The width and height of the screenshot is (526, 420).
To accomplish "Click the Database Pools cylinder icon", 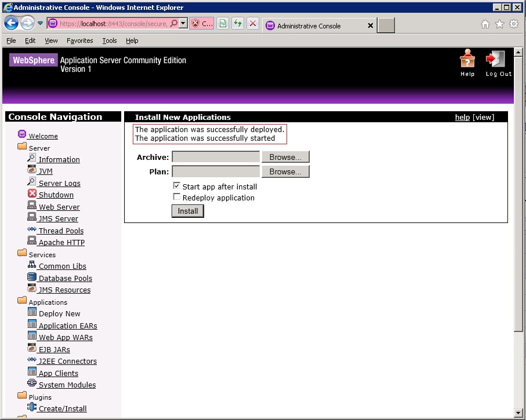I will point(32,277).
